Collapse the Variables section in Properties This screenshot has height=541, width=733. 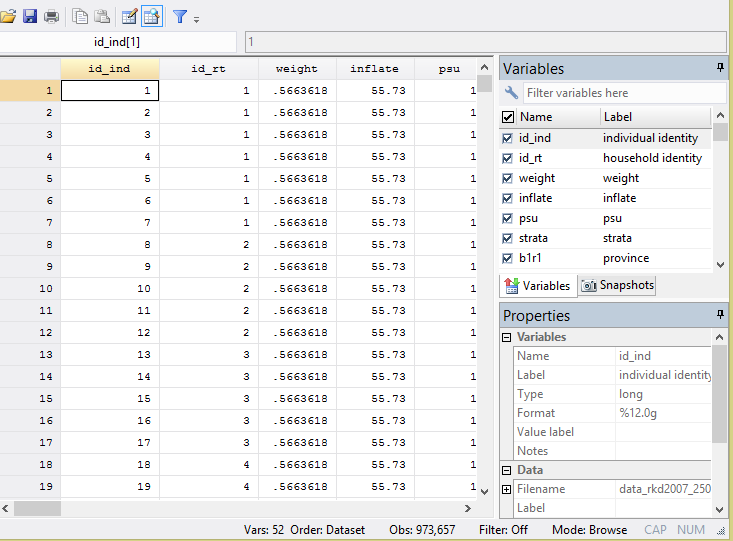point(507,337)
